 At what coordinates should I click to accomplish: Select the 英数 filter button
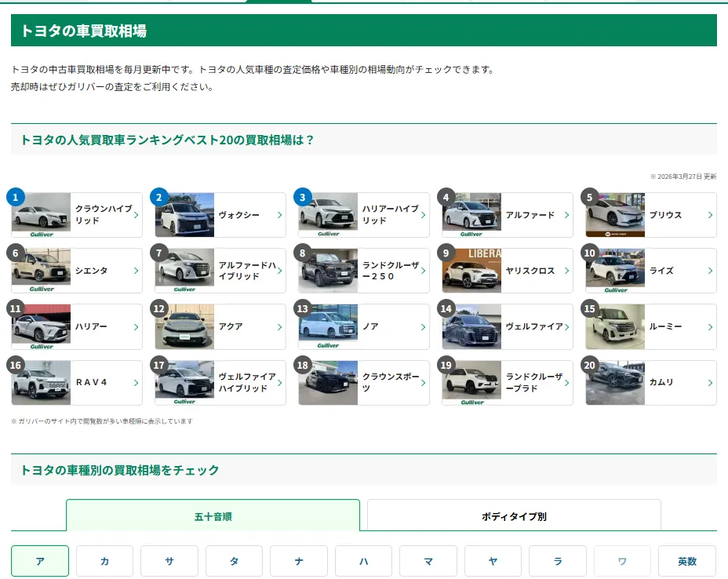coord(687,561)
